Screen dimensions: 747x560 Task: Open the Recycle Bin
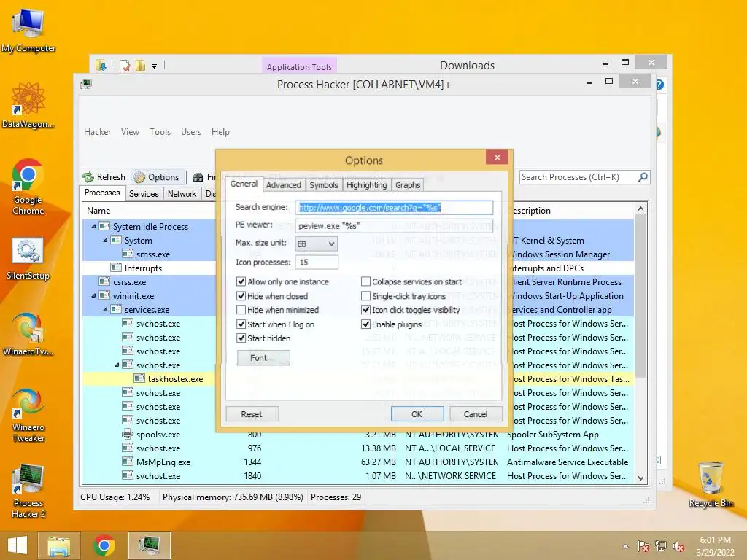click(711, 484)
